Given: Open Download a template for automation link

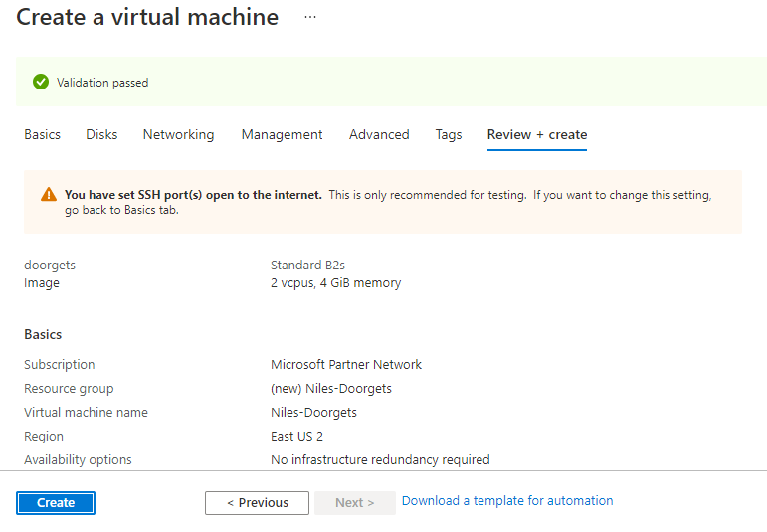Looking at the screenshot, I should tap(507, 501).
